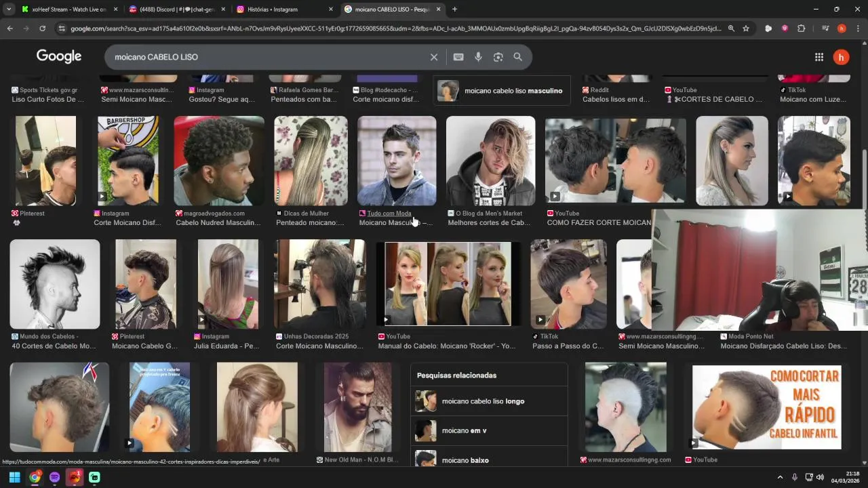Open the Chrome profile avatar in toolbar

tap(842, 28)
